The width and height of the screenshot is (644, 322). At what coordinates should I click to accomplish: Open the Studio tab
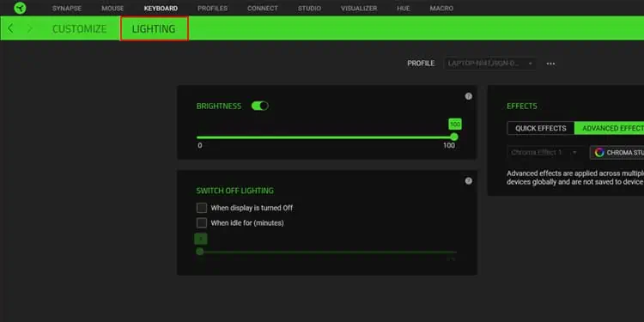tap(309, 9)
